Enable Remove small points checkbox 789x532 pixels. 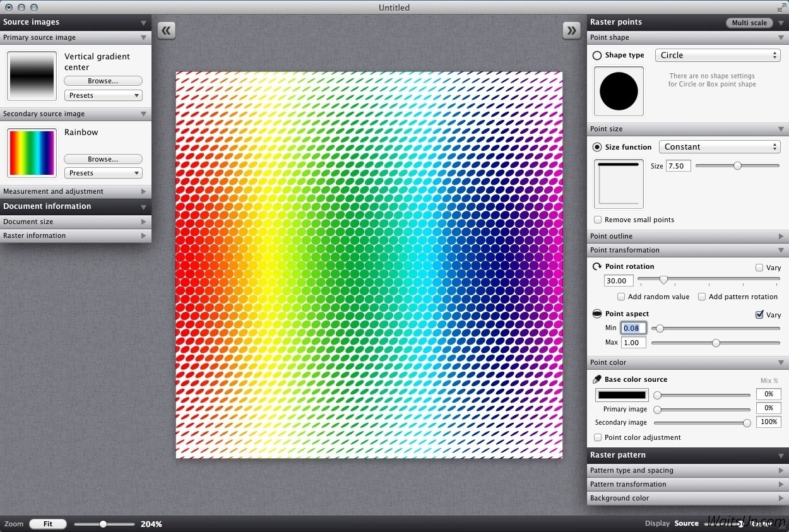click(598, 220)
